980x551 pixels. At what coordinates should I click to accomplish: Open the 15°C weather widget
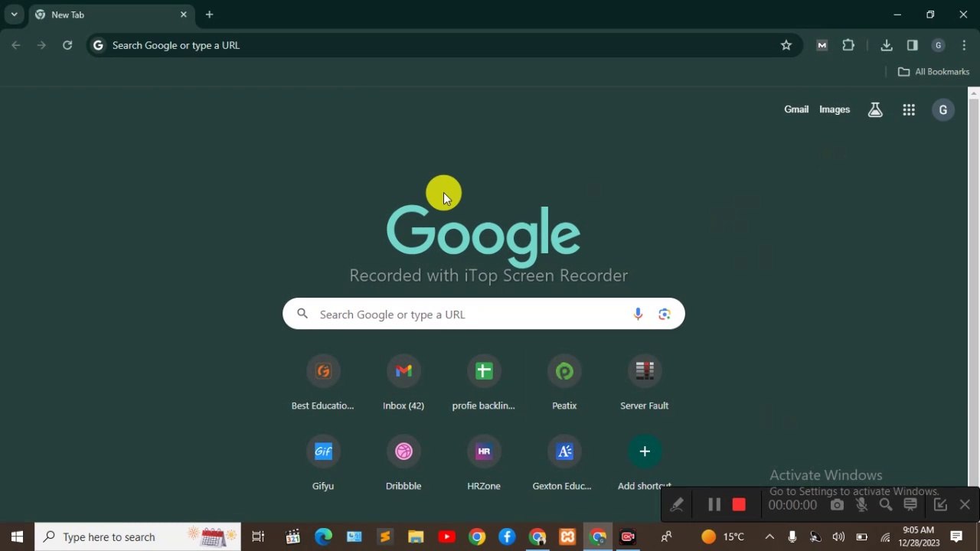(723, 536)
